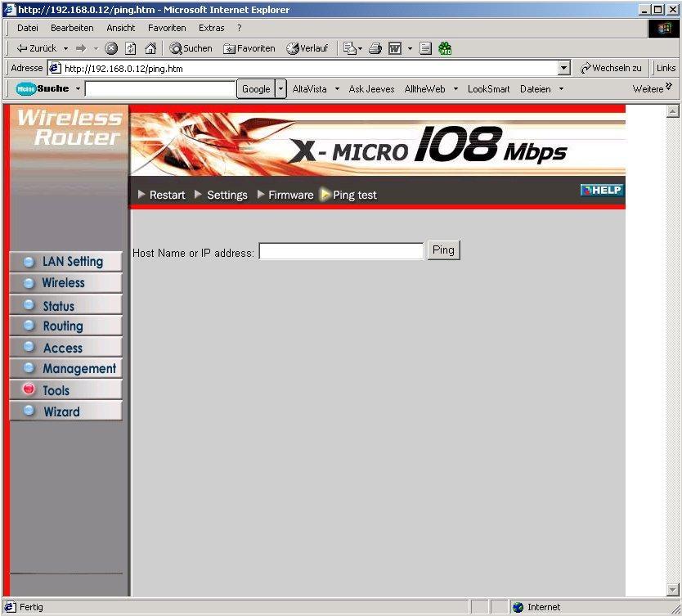Click the page icon beside the address URL

55,68
